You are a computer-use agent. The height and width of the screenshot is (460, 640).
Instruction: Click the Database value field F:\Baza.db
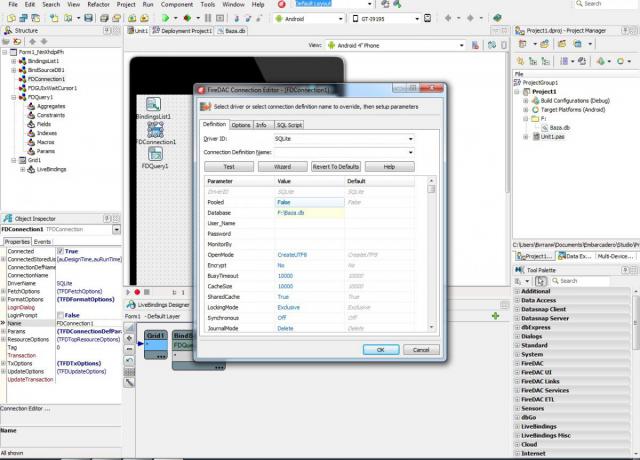pyautogui.click(x=310, y=213)
